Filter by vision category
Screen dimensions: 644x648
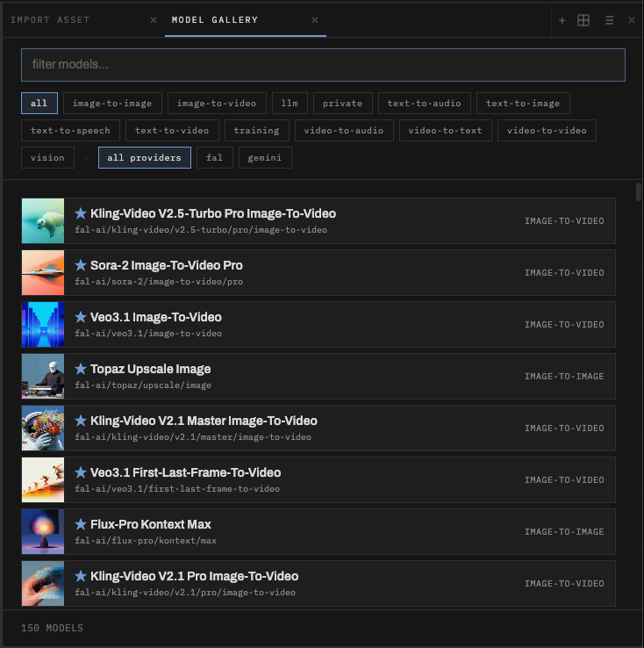pyautogui.click(x=48, y=158)
